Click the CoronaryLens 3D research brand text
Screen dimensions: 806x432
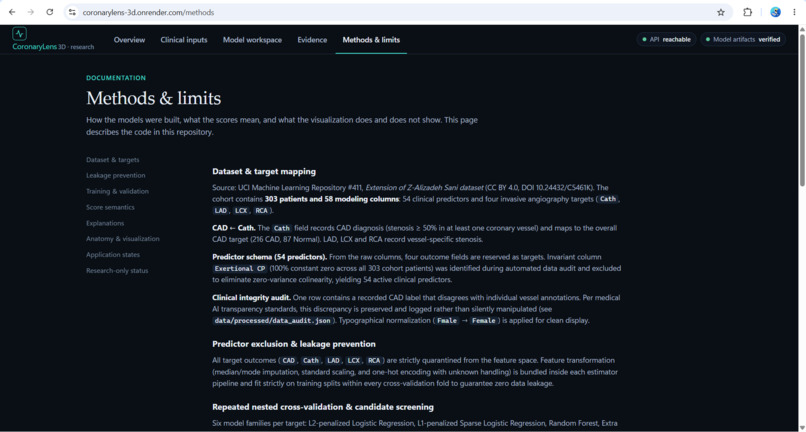[53, 47]
